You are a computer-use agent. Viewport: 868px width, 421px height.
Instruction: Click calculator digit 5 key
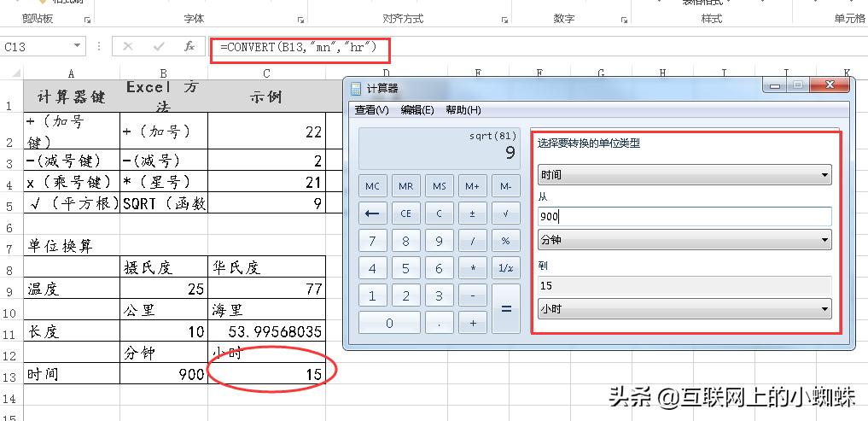pos(405,267)
